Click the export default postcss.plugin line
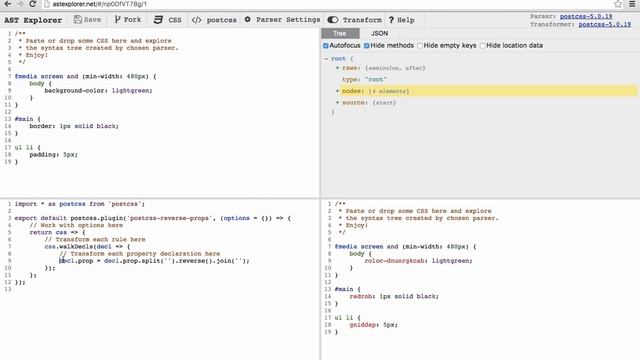 click(x=153, y=218)
